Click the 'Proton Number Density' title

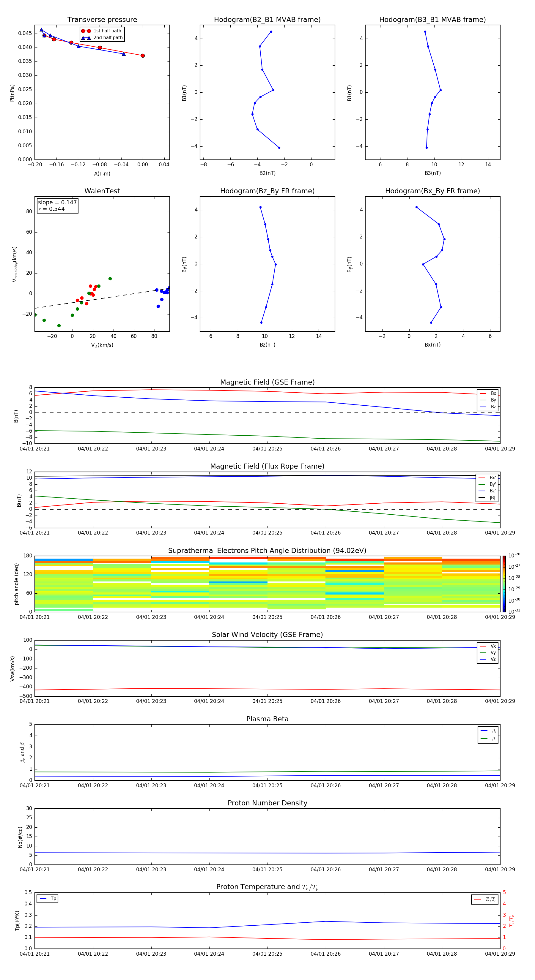point(267,803)
